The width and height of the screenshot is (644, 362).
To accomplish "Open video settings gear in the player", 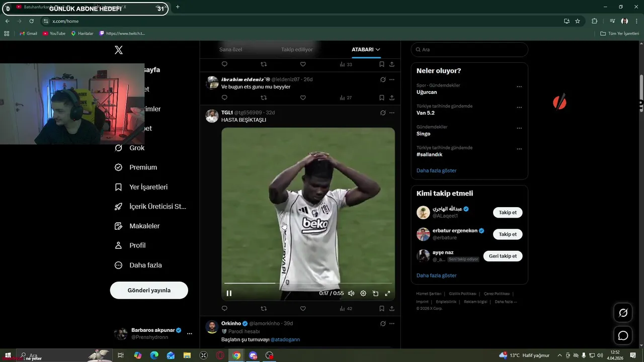I will tap(363, 293).
